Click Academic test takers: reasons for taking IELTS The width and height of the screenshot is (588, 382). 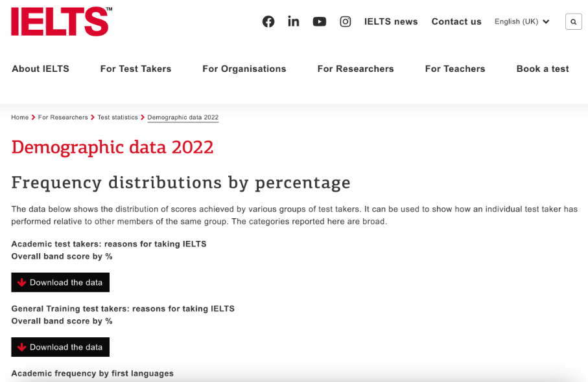coord(109,244)
